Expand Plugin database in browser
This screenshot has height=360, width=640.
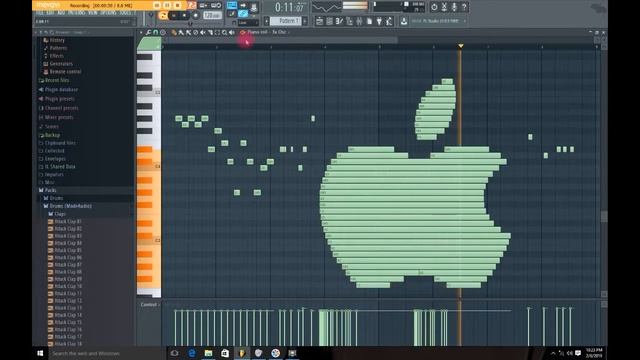click(61, 89)
